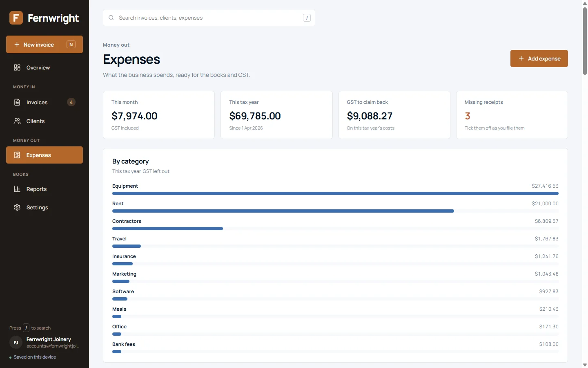The height and width of the screenshot is (368, 588).
Task: Focus the search invoices, clients, expenses field
Action: click(x=209, y=18)
